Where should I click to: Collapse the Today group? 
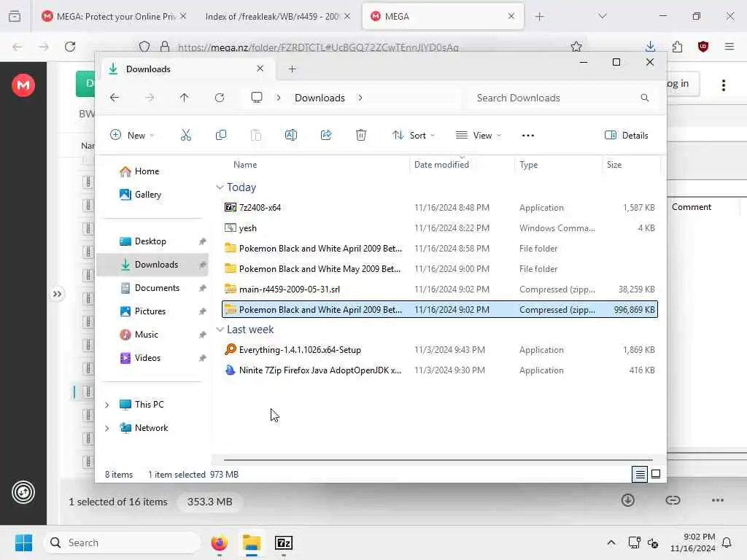click(x=220, y=187)
